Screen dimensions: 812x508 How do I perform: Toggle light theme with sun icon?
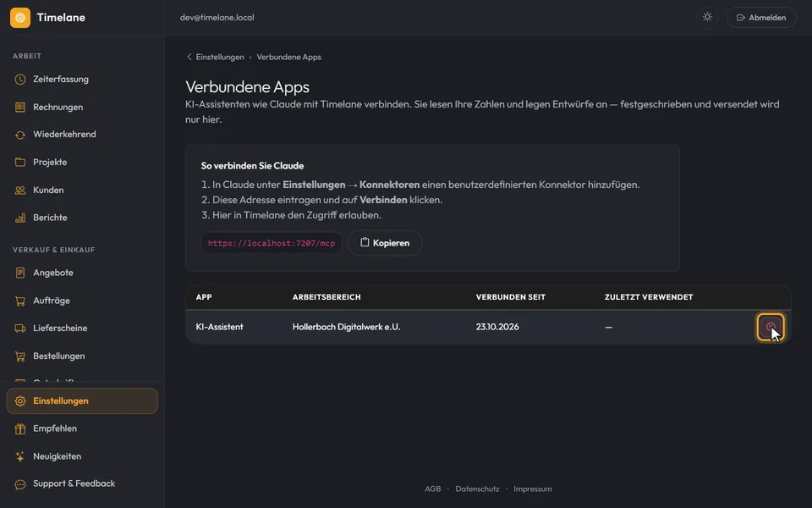pos(707,18)
